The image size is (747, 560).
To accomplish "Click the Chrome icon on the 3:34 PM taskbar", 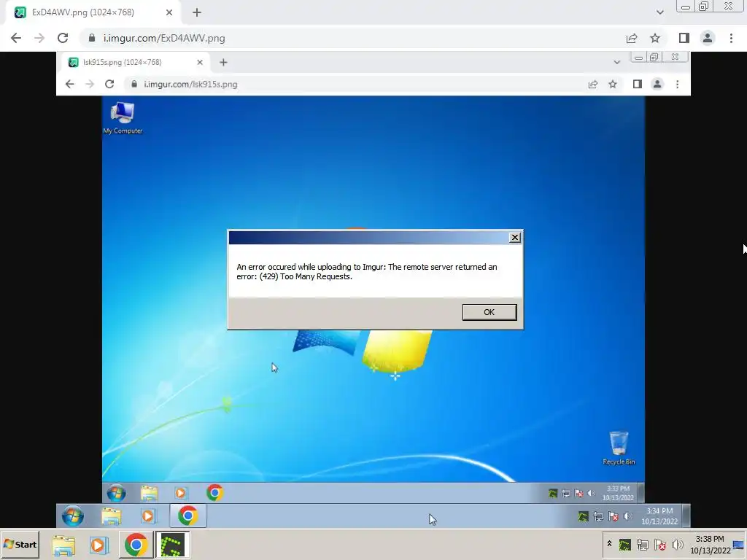I will click(188, 516).
